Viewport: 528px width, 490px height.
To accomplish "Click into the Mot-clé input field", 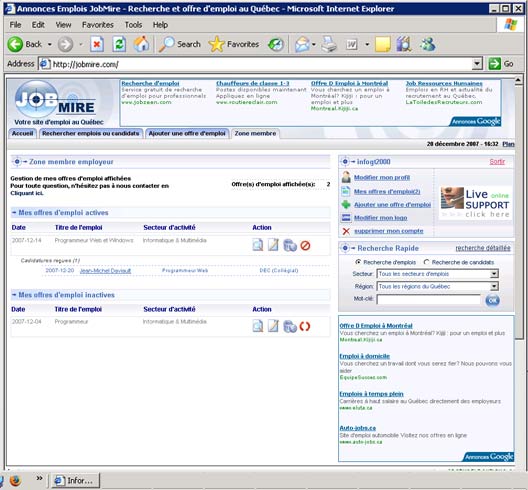I will click(429, 299).
